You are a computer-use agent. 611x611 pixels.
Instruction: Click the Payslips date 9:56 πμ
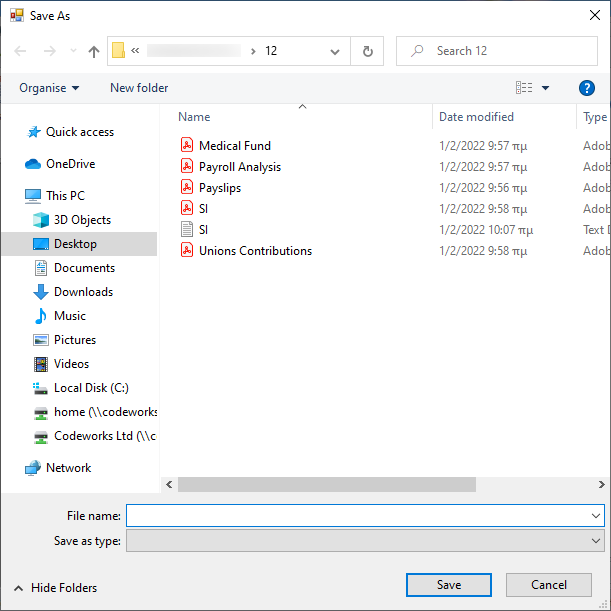tap(483, 188)
